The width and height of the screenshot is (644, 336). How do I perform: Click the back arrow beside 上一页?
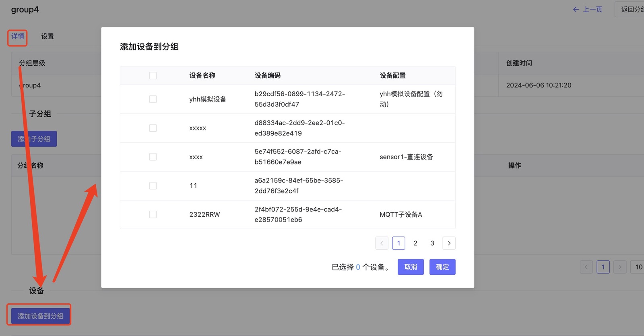tap(576, 9)
